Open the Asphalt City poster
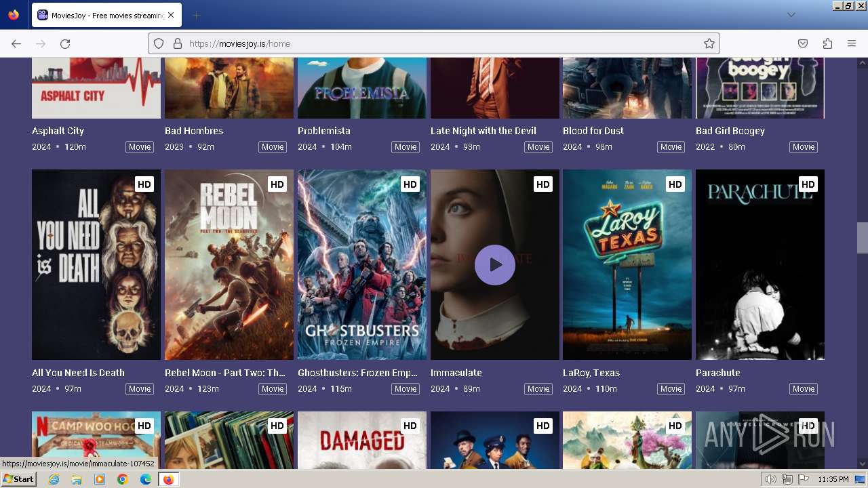 pyautogui.click(x=96, y=88)
